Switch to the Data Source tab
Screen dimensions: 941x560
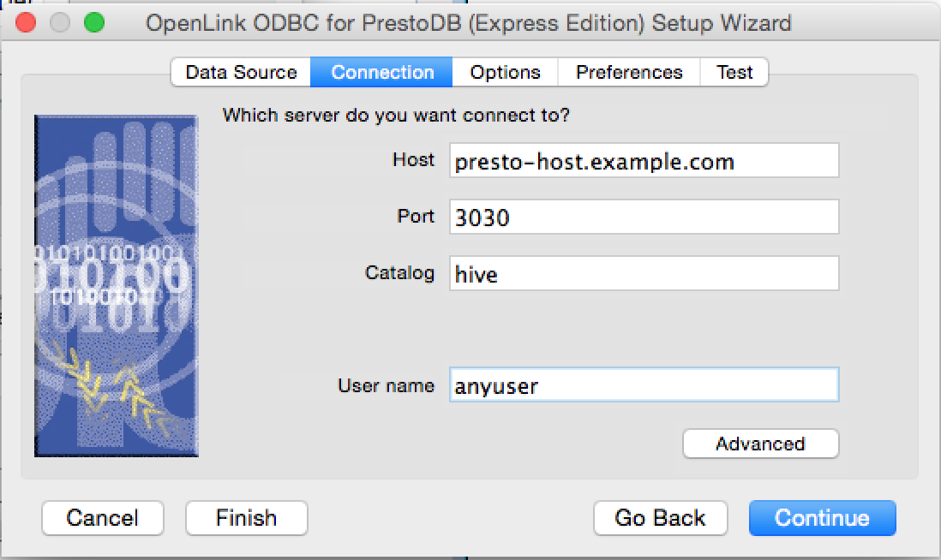click(241, 73)
